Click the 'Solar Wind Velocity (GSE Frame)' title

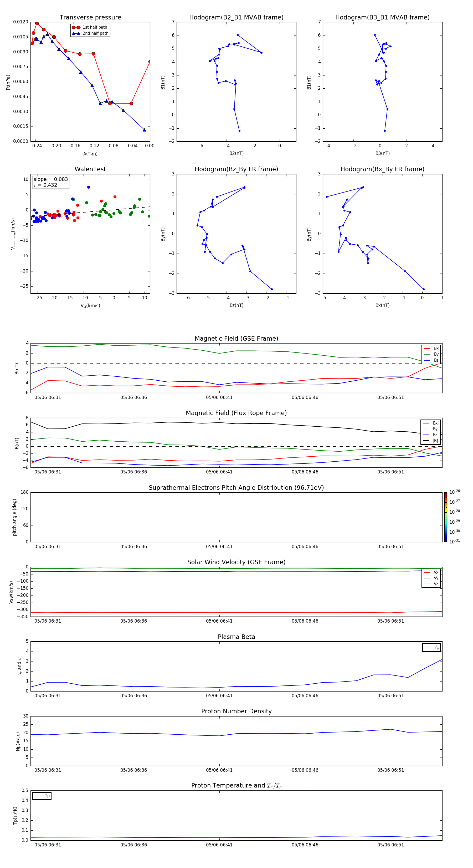(236, 562)
